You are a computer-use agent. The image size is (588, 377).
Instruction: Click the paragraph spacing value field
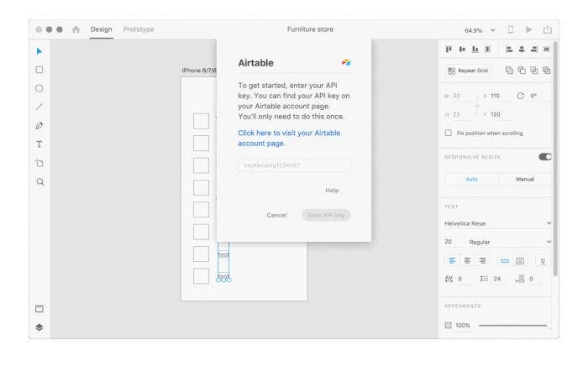(534, 279)
